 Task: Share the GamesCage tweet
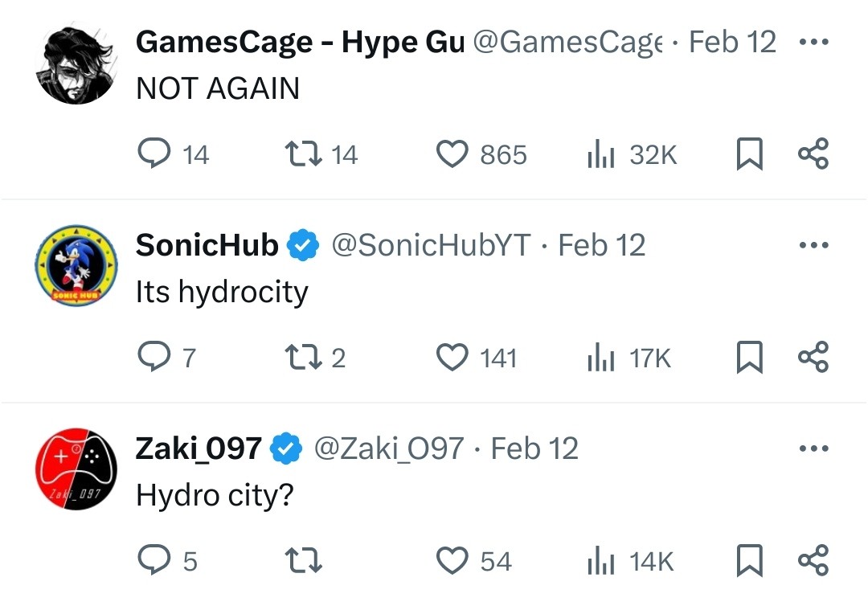813,154
